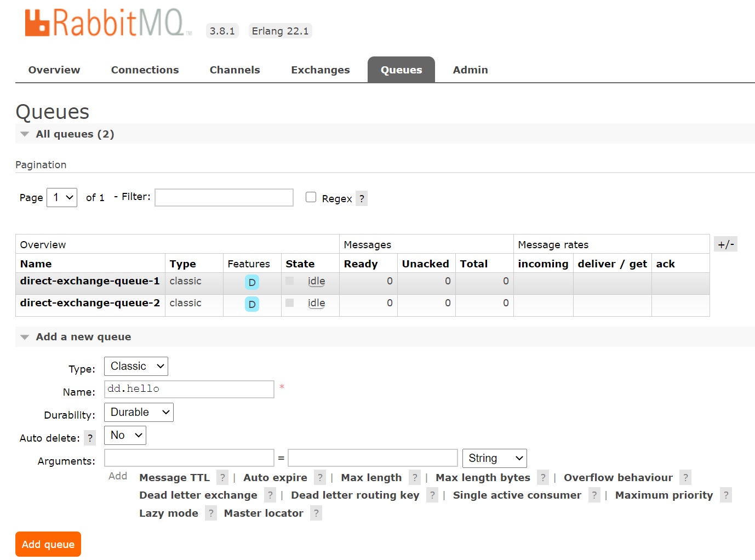Image resolution: width=755 pixels, height=560 pixels.
Task: Click help icon next to Message TTL
Action: pos(222,477)
